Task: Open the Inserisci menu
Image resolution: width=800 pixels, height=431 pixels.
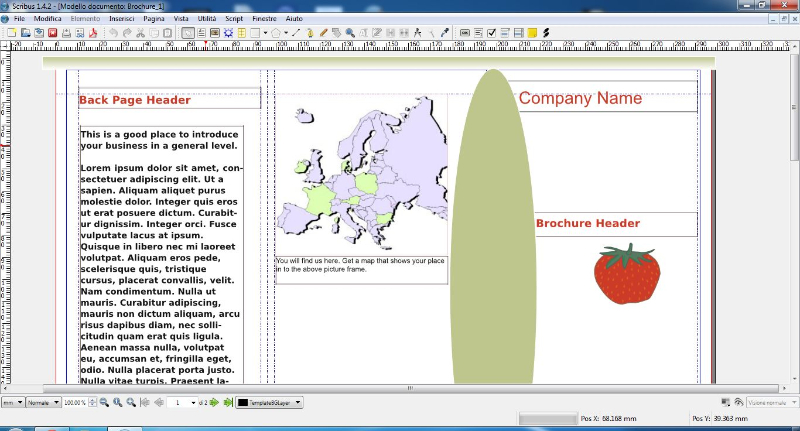Action: pos(121,19)
